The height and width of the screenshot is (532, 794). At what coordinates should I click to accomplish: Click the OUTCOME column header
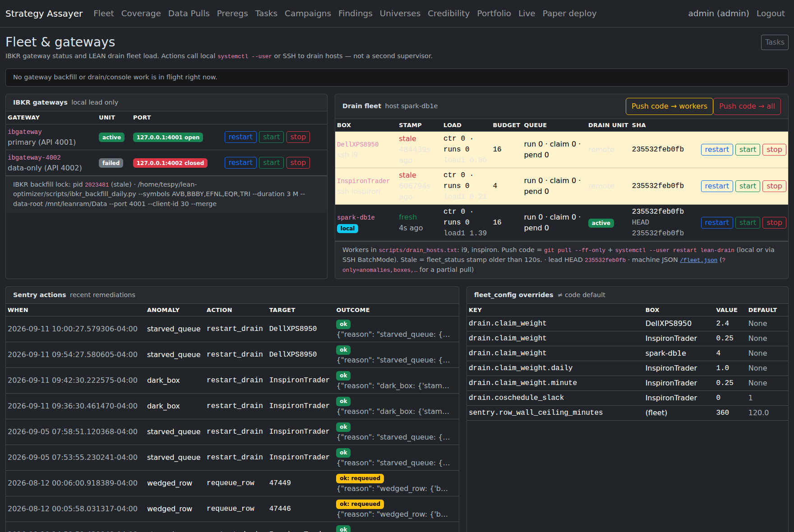point(353,310)
